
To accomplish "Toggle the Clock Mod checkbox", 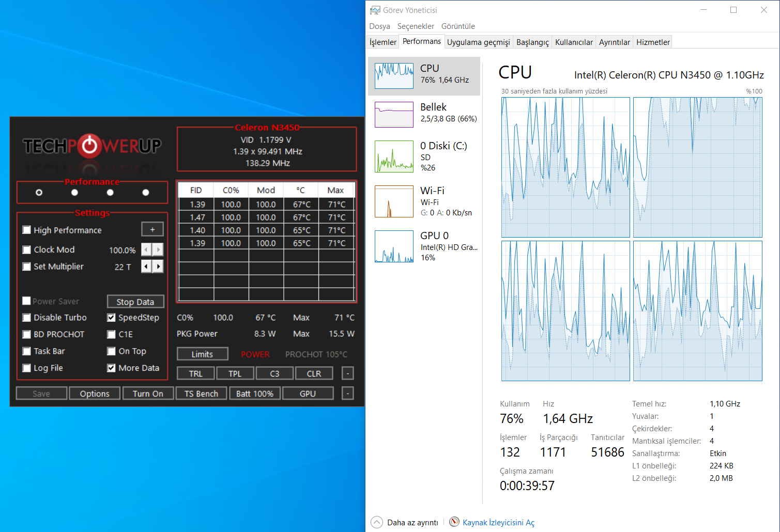I will click(x=27, y=249).
